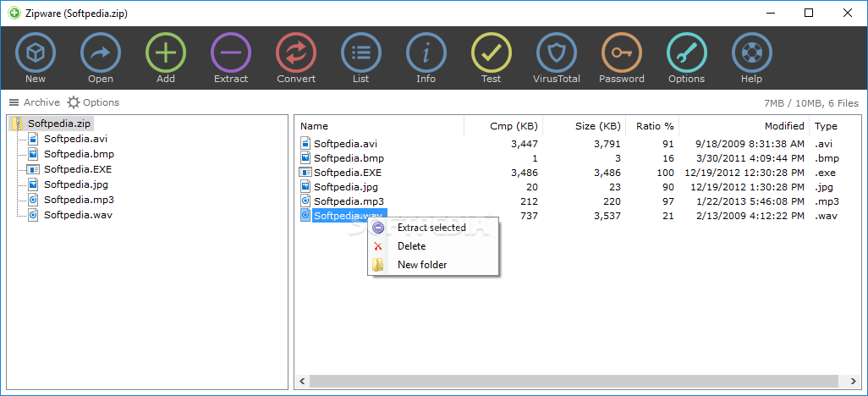Image resolution: width=868 pixels, height=396 pixels.
Task: Select Softpedia.wav in the left tree
Action: (x=78, y=215)
